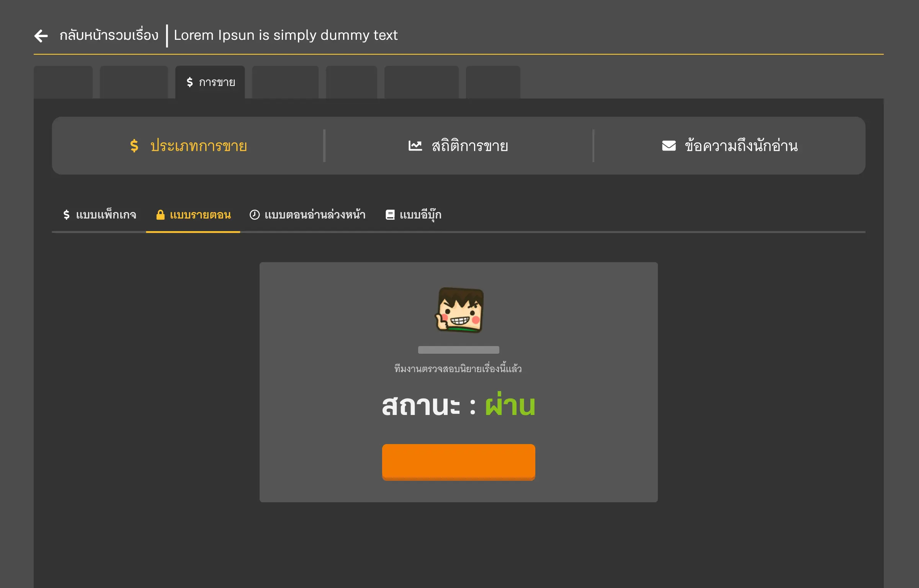The width and height of the screenshot is (919, 588).
Task: Go to ข้อความถึงนักอ่าน section
Action: tap(729, 146)
